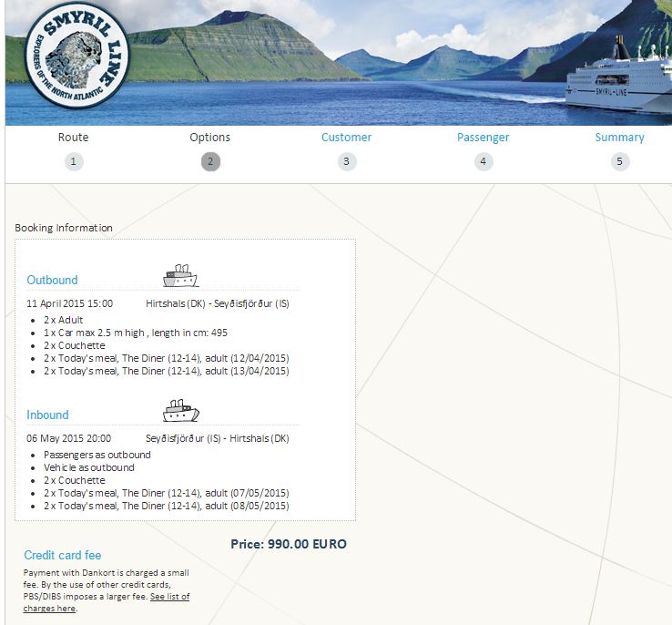The height and width of the screenshot is (625, 672).
Task: Click 'Seyðisfjörður (IS) - Hirtshals (DK)' route text
Action: [218, 438]
